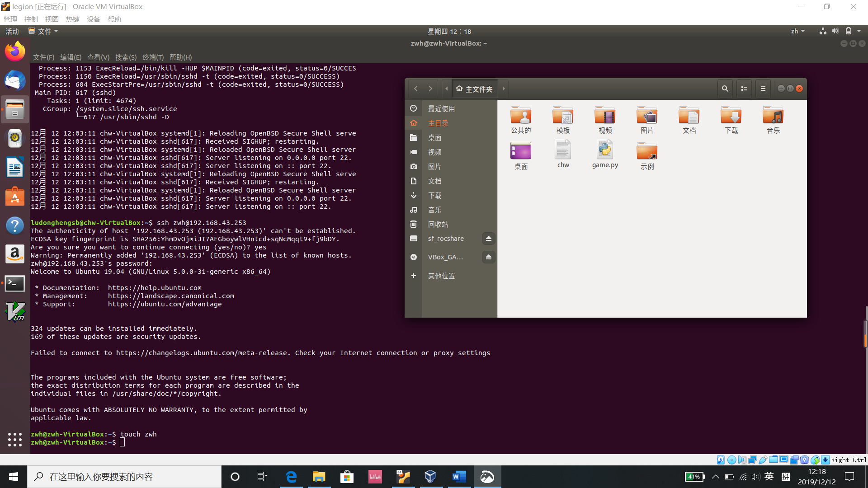868x488 pixels.
Task: Open Files from the dock
Action: point(15,109)
